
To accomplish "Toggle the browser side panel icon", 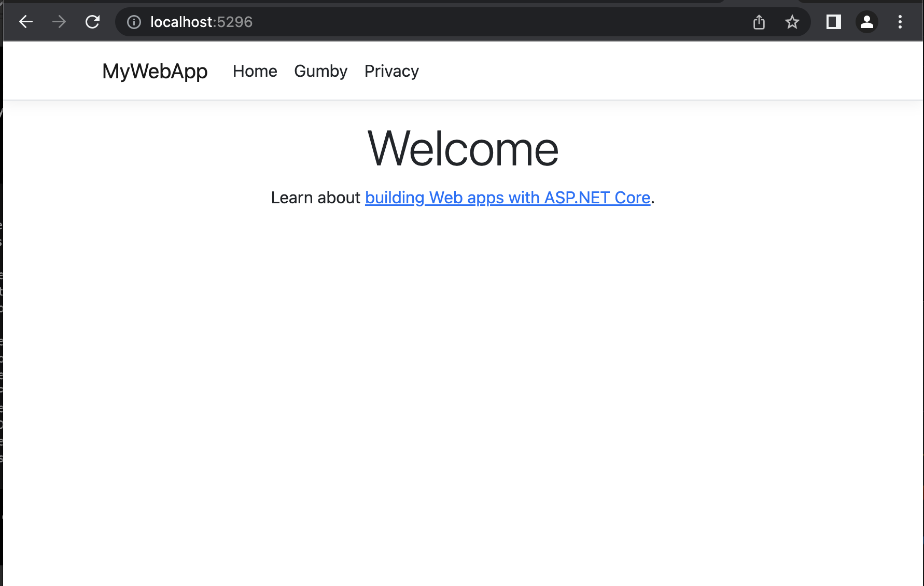I will (834, 22).
